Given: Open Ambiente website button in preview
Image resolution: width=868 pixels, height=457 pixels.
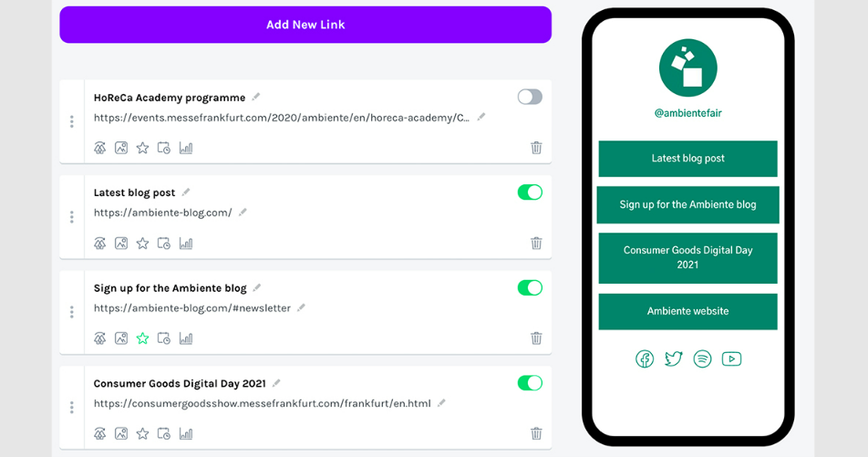Looking at the screenshot, I should coord(687,311).
